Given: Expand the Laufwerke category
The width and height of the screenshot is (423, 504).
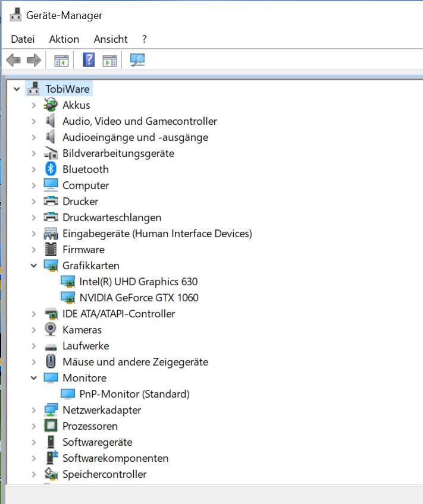Looking at the screenshot, I should [x=33, y=346].
